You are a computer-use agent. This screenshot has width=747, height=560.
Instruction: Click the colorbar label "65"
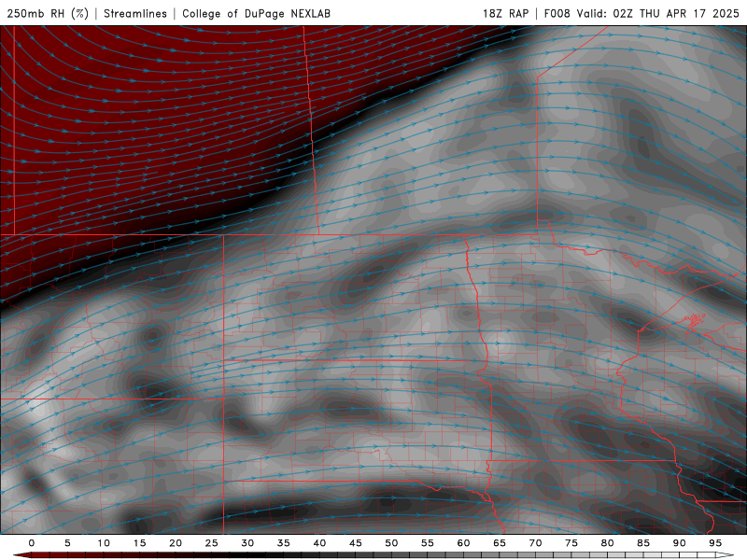point(500,543)
